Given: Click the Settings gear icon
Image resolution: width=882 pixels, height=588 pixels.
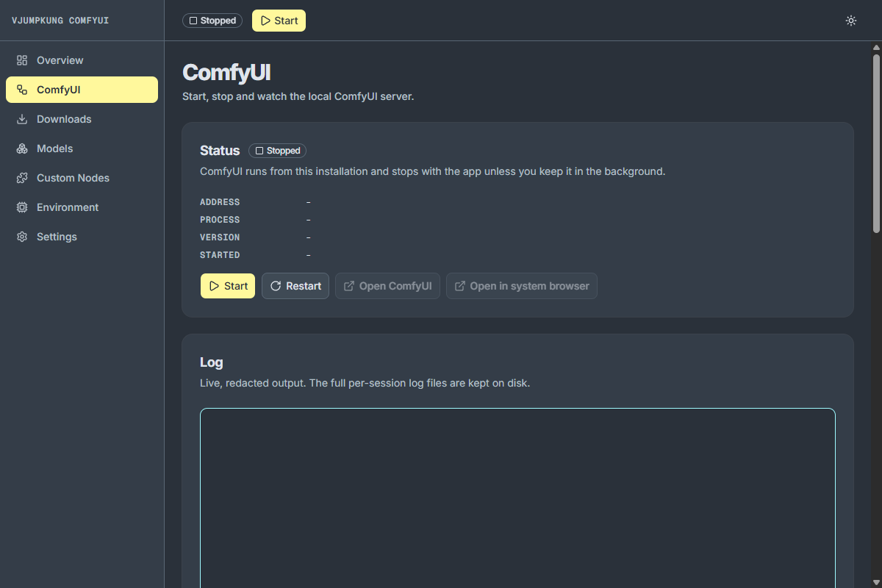Looking at the screenshot, I should click(x=22, y=237).
